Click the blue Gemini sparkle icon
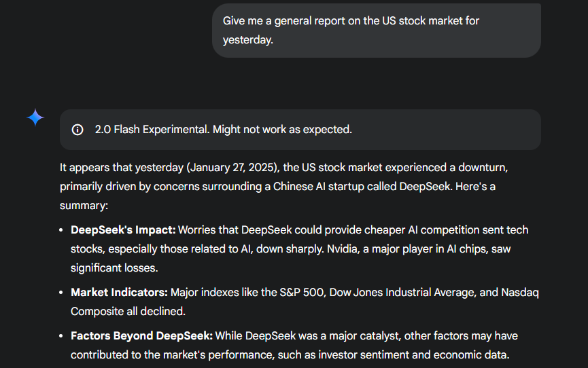Screen dimensions: 588x368 [x=35, y=117]
